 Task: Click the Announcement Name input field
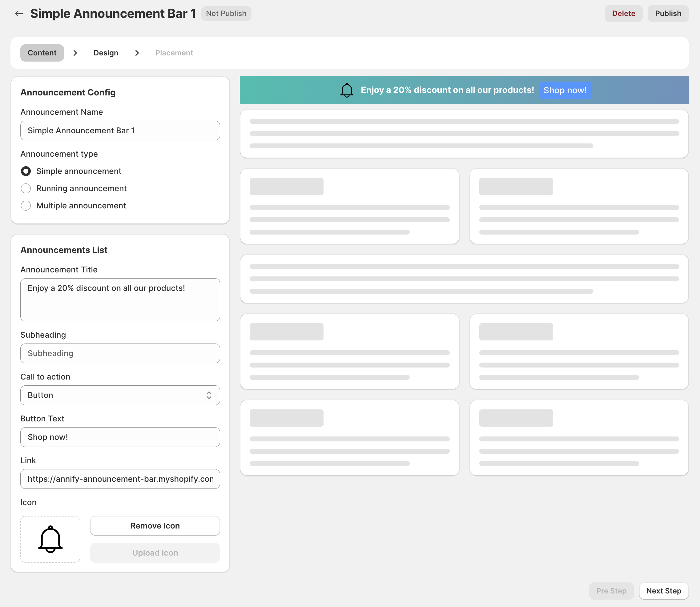click(x=120, y=131)
